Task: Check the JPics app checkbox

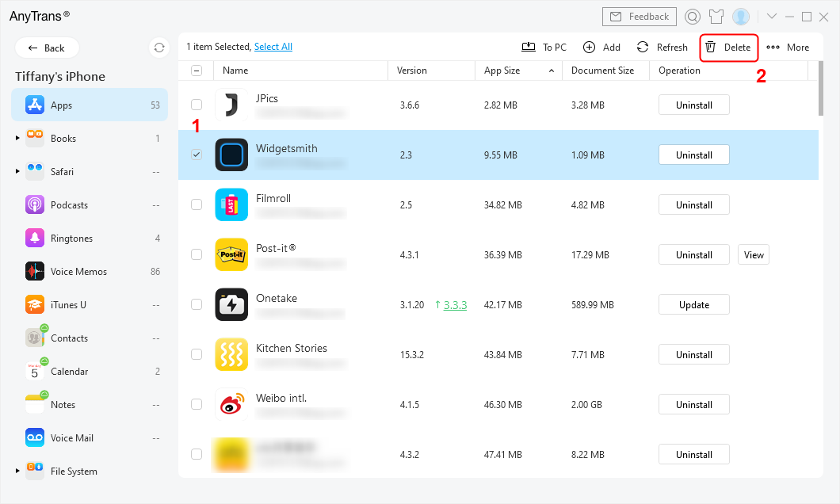Action: [x=197, y=105]
